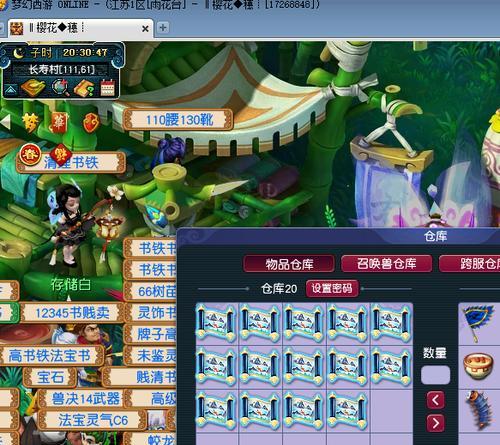Select third treasure map scroll, warehouse third row
The width and height of the screenshot is (500, 445).
304,411
